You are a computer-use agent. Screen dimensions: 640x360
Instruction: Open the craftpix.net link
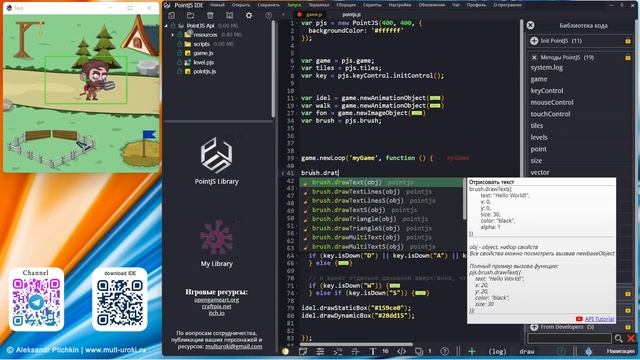tap(216, 307)
